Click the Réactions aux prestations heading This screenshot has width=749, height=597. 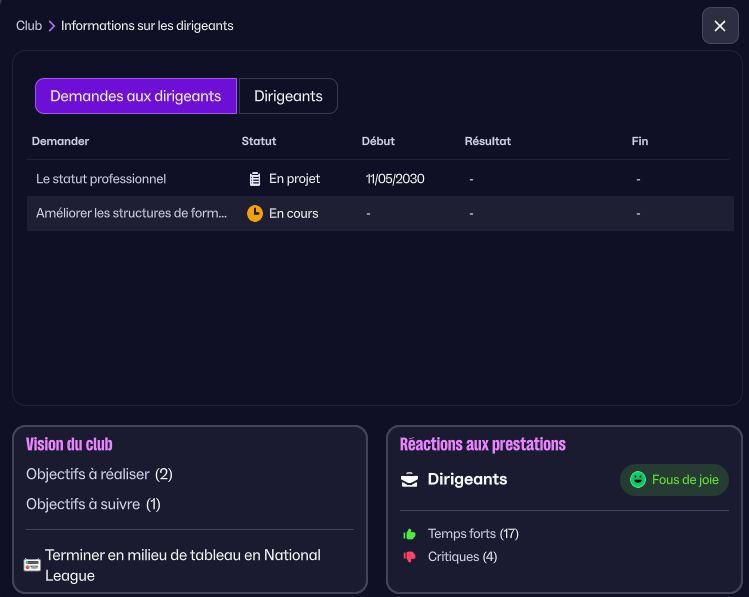point(482,445)
